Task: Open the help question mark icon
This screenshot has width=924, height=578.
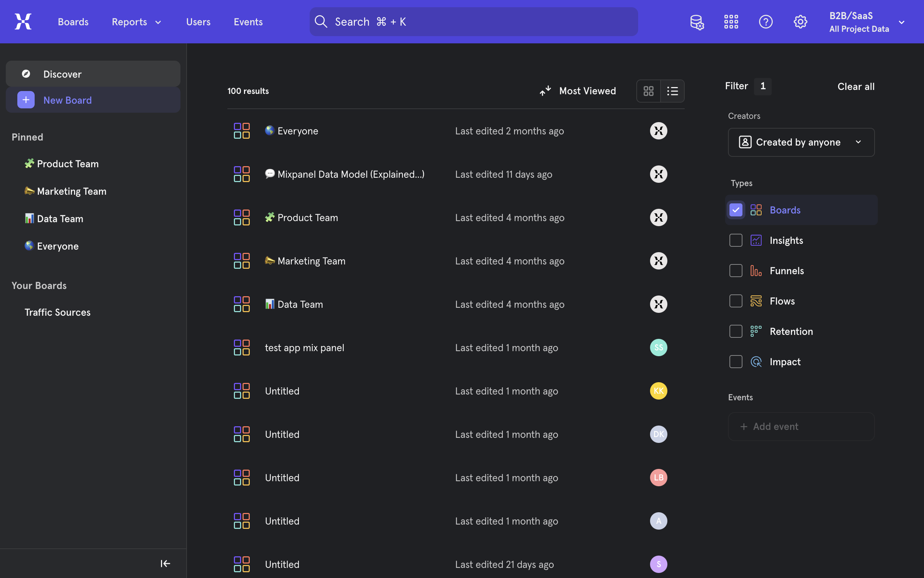Action: 766,22
